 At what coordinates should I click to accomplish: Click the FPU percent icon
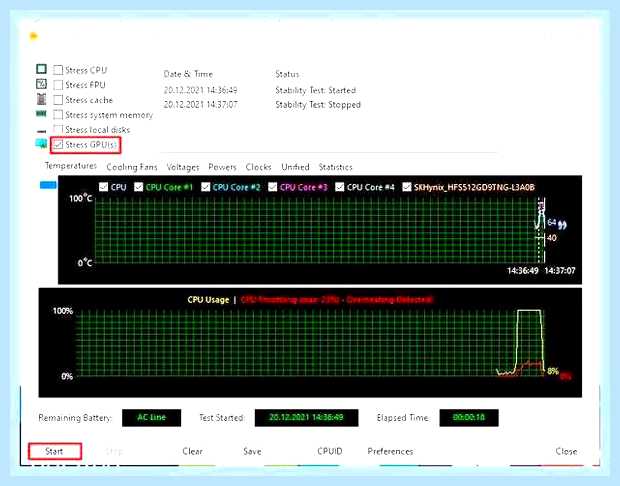(x=41, y=84)
